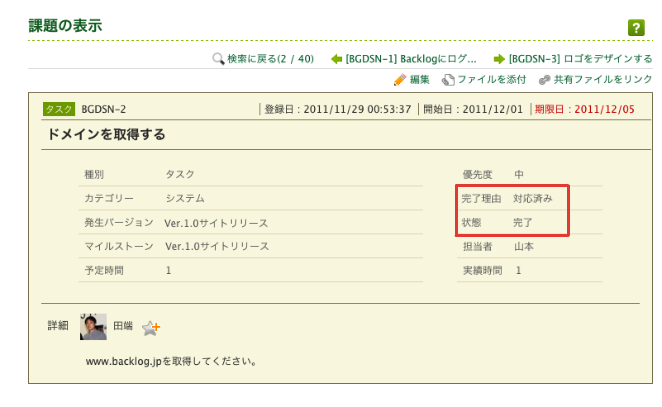662x407 pixels.
Task: Click the 予定時間 value 1
Action: (x=168, y=271)
